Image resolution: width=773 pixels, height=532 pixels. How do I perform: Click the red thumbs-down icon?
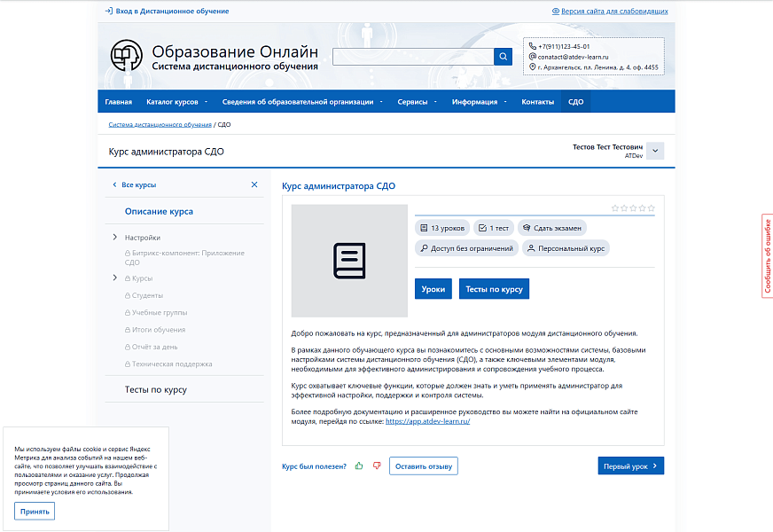[x=377, y=465]
